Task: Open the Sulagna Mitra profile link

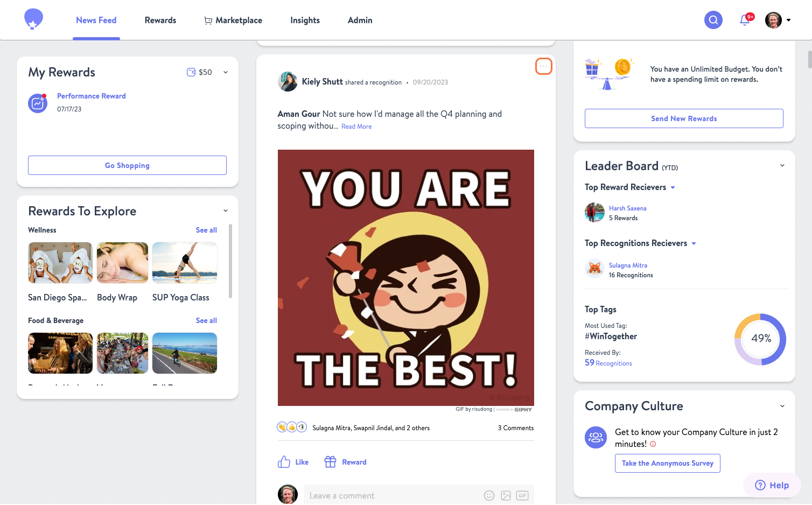Action: [x=628, y=265]
